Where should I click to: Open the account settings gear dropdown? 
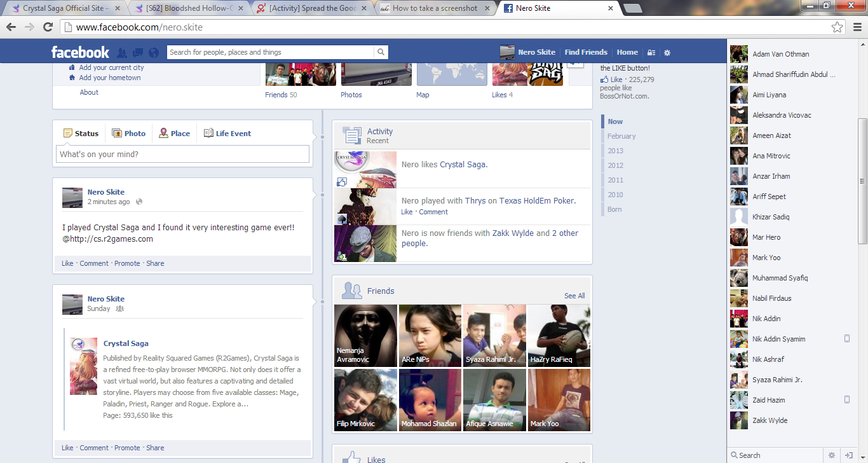[x=667, y=53]
